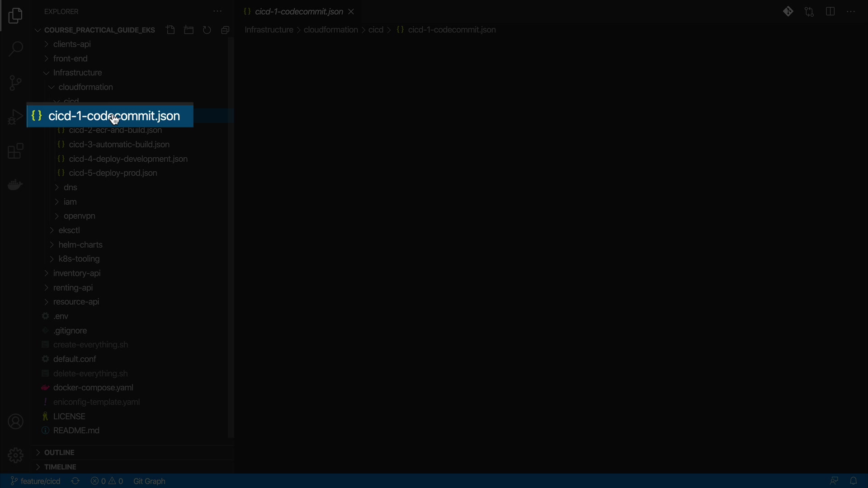Click the split editor right icon
The width and height of the screenshot is (868, 488).
pos(830,12)
